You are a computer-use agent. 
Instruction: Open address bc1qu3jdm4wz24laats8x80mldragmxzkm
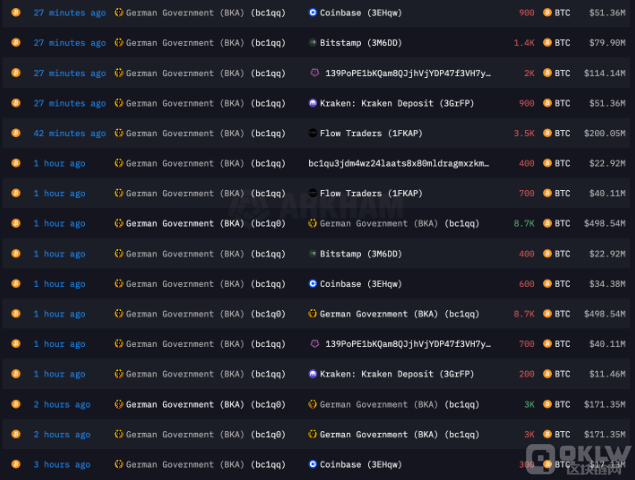pyautogui.click(x=398, y=163)
